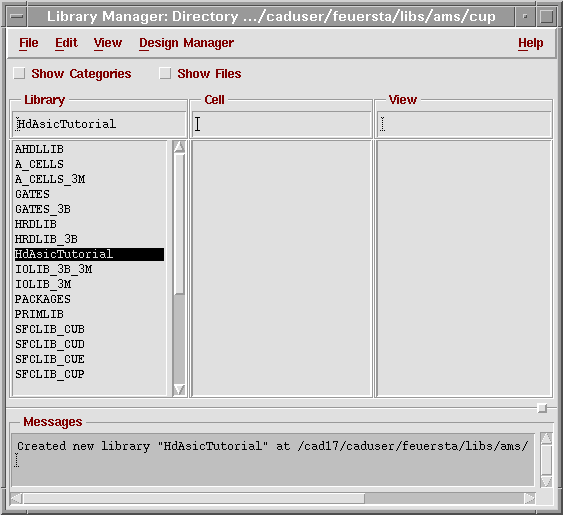Click the Library name input field

point(99,124)
